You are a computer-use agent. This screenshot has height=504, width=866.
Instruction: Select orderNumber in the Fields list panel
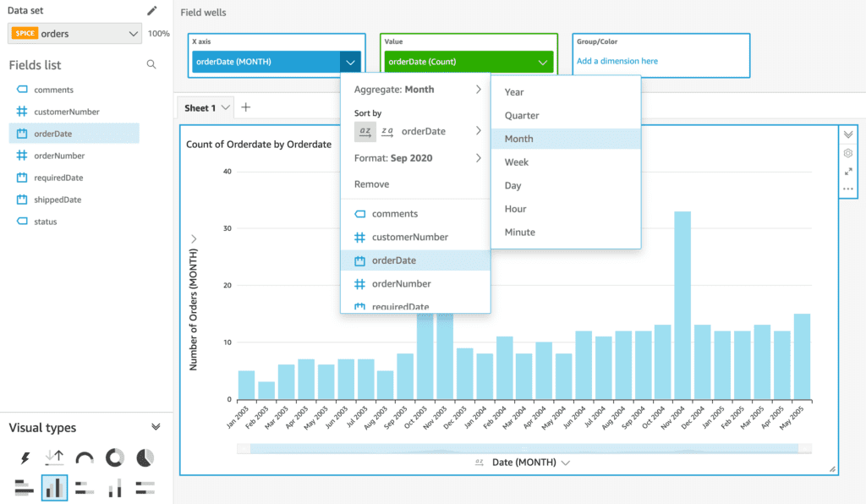tap(74, 156)
